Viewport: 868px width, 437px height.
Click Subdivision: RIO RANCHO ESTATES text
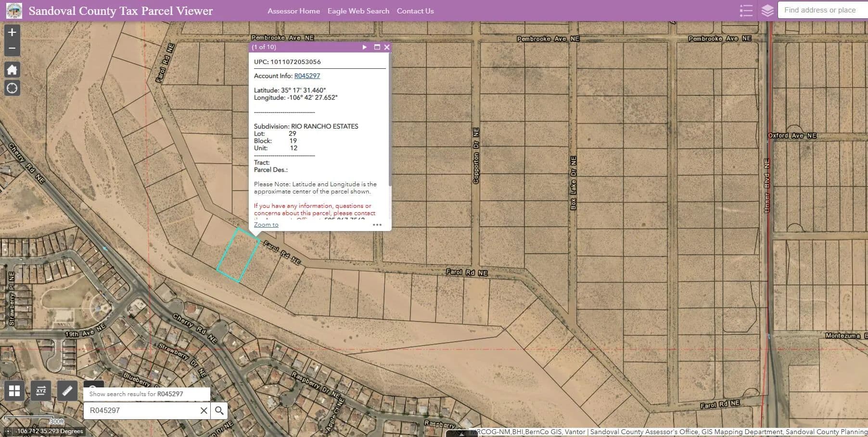(306, 126)
